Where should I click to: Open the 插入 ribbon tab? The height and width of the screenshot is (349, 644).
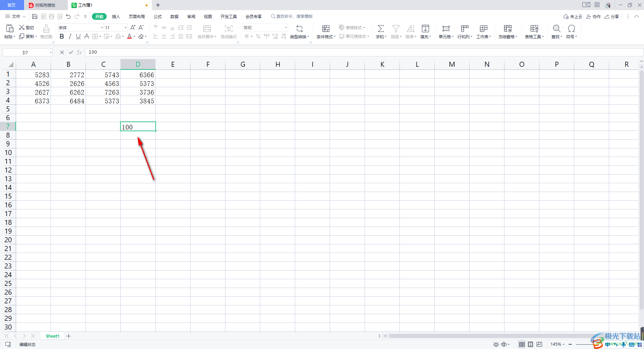click(116, 16)
